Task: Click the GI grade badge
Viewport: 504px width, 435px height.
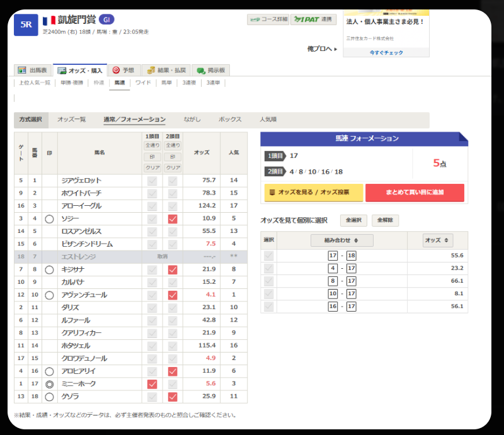Action: pos(106,20)
